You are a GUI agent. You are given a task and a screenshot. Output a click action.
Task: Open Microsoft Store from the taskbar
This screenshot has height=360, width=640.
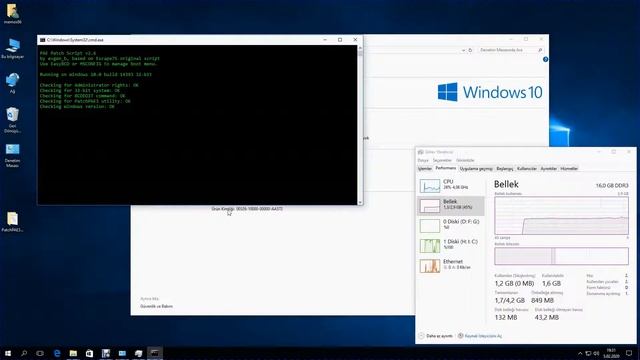coord(89,353)
